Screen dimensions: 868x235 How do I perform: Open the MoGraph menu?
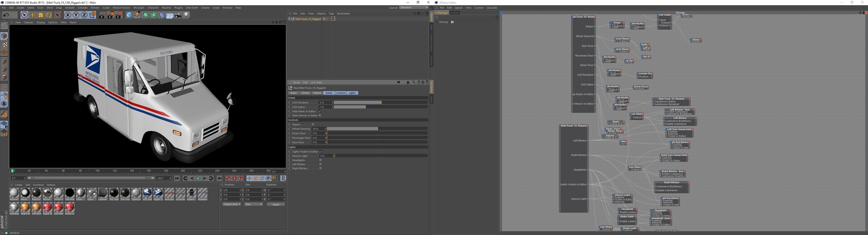[139, 8]
